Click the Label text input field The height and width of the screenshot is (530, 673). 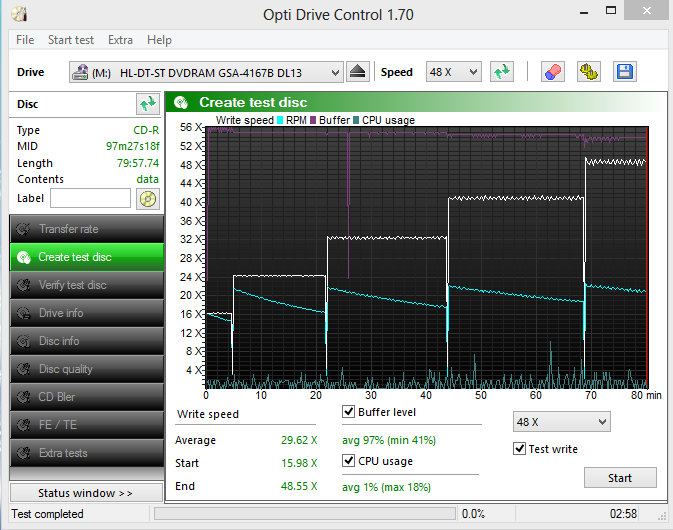90,198
